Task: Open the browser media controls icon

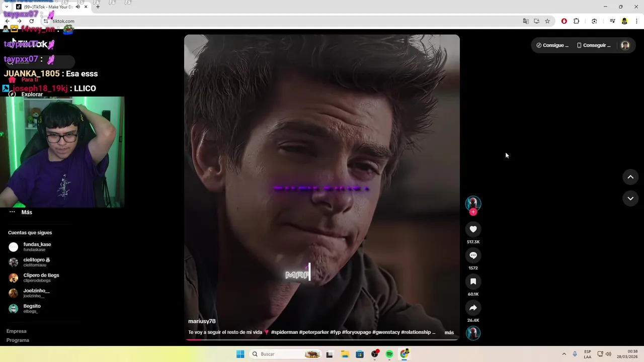Action: pyautogui.click(x=612, y=21)
